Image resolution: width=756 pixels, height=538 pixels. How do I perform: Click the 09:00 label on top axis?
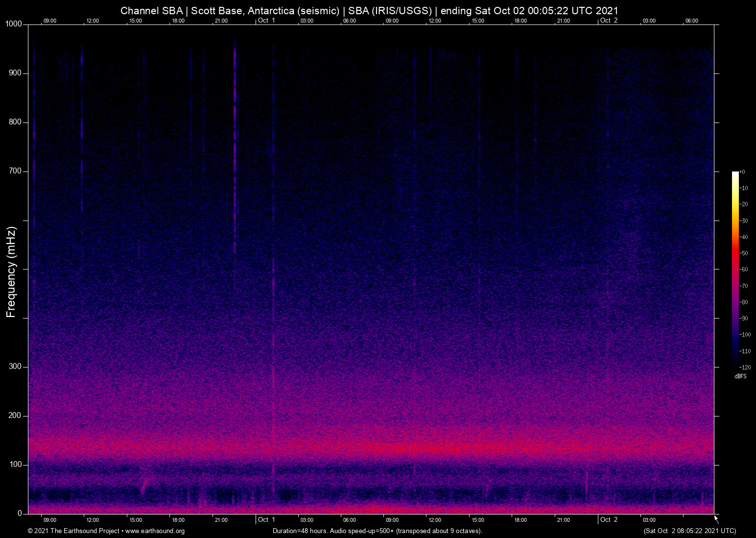click(50, 21)
